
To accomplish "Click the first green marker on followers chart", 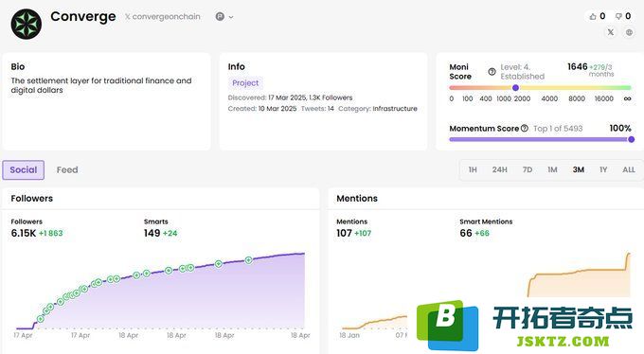I will pos(40,319).
